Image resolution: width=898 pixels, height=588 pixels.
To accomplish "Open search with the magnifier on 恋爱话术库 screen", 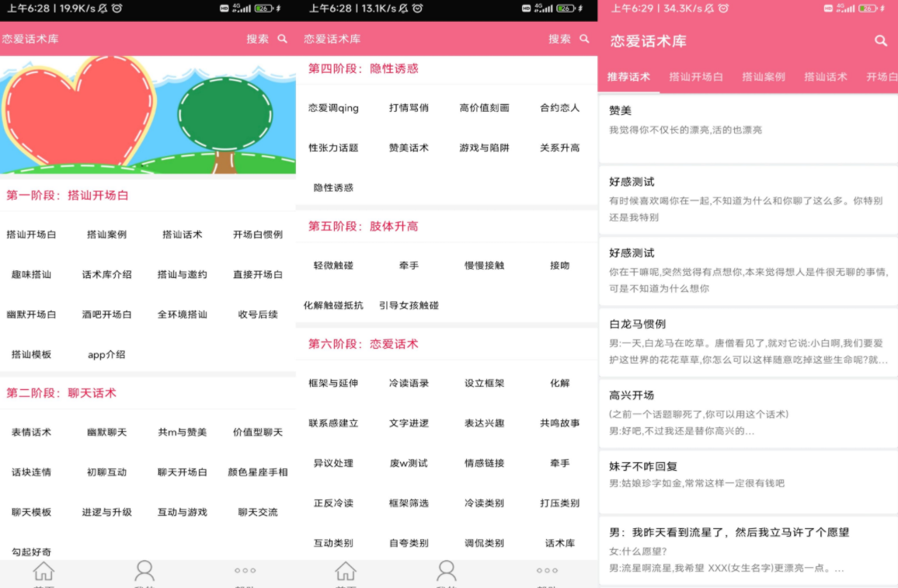I will (881, 41).
